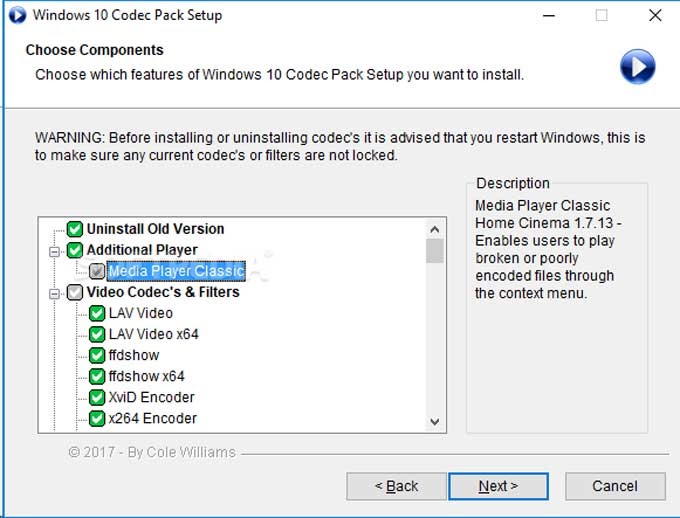This screenshot has height=518, width=680.
Task: Uncheck the XviD Encoder checkbox
Action: [x=97, y=397]
